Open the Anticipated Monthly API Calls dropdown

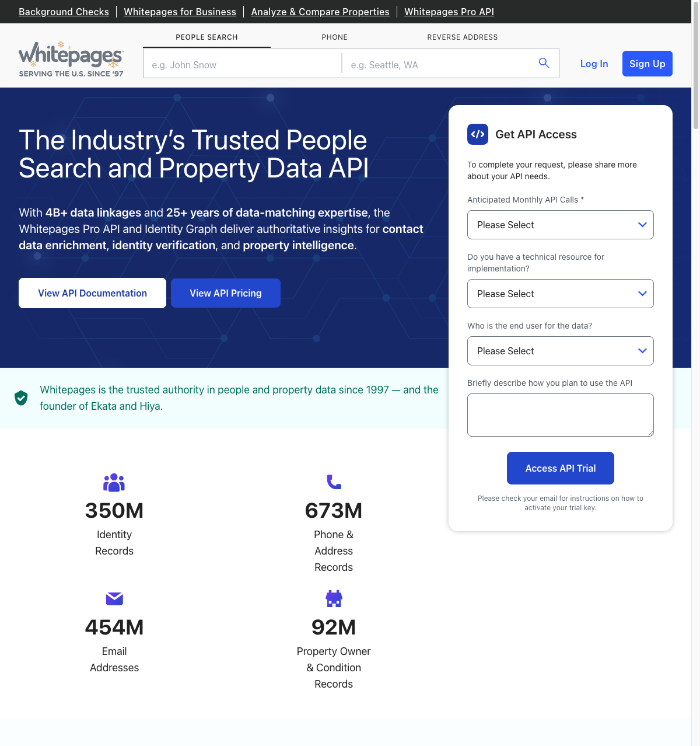560,225
